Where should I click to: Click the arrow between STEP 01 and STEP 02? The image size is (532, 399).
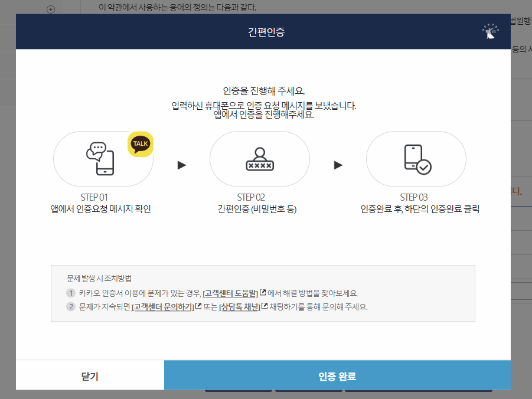(181, 165)
